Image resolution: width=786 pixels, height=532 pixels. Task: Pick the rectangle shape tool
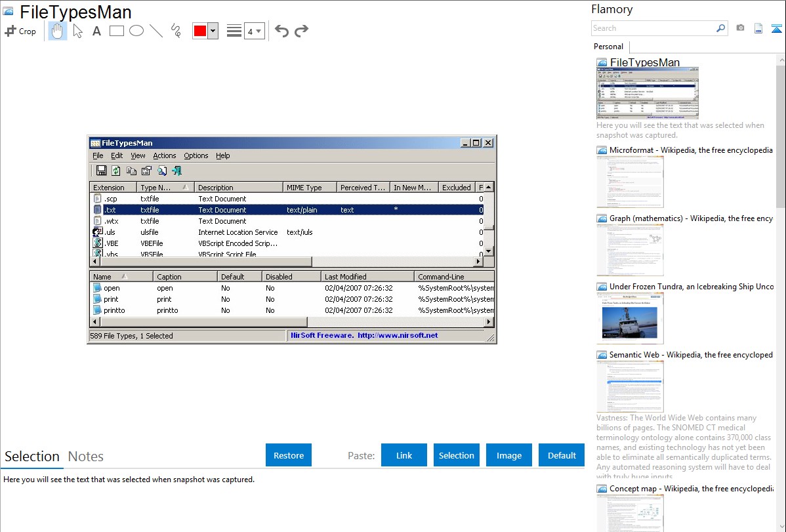[116, 31]
